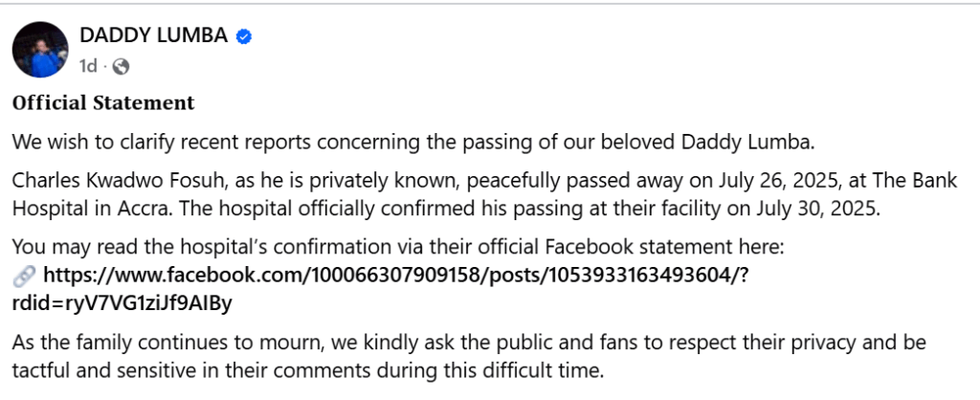
Task: Click the word Accra
Action: click(x=124, y=207)
